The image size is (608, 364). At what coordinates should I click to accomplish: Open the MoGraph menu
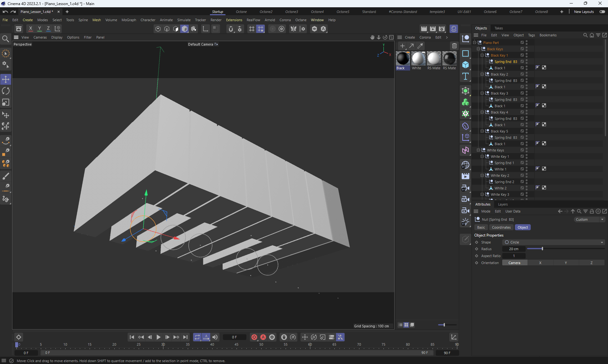click(x=129, y=20)
